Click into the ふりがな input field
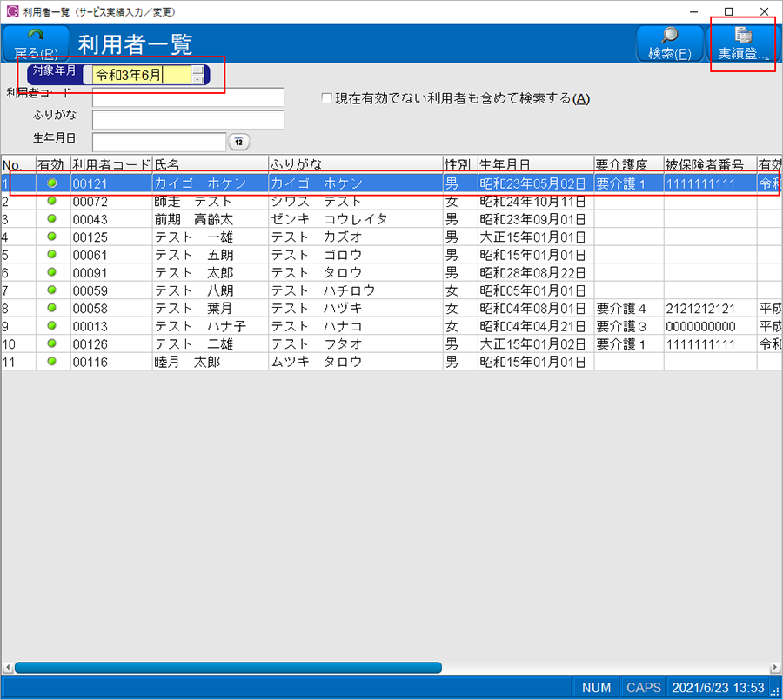This screenshot has height=700, width=783. click(x=188, y=119)
